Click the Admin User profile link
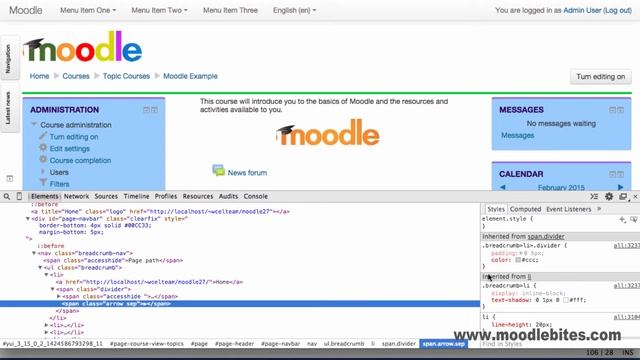Image resolution: width=640 pixels, height=360 pixels. pos(582,10)
